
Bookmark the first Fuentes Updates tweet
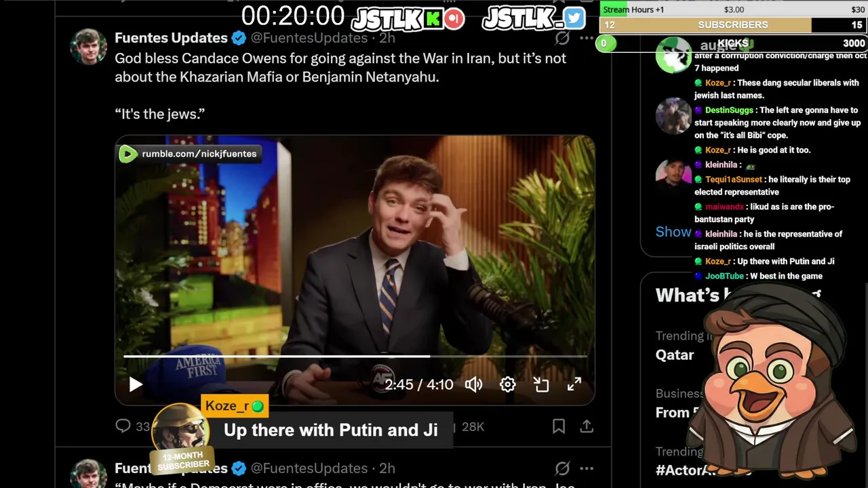[x=559, y=426]
